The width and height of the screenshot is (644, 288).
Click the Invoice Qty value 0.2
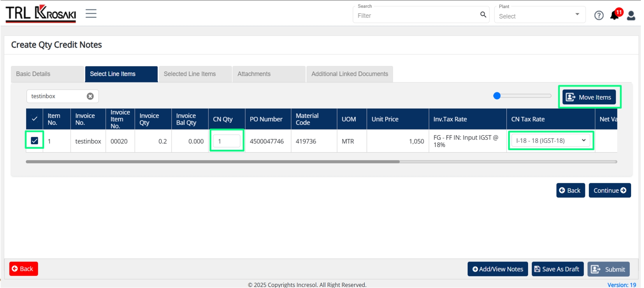coord(162,141)
